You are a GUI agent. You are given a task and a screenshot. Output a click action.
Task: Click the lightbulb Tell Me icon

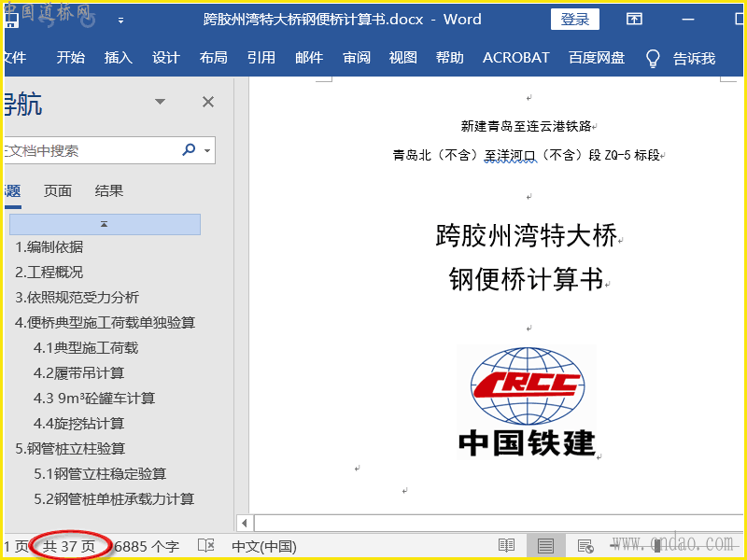point(653,59)
